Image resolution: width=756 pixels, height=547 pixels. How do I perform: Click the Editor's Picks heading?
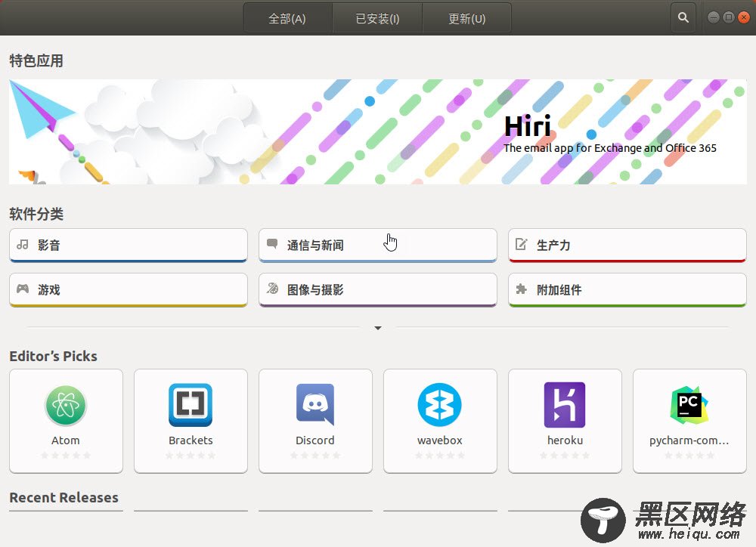(x=53, y=356)
